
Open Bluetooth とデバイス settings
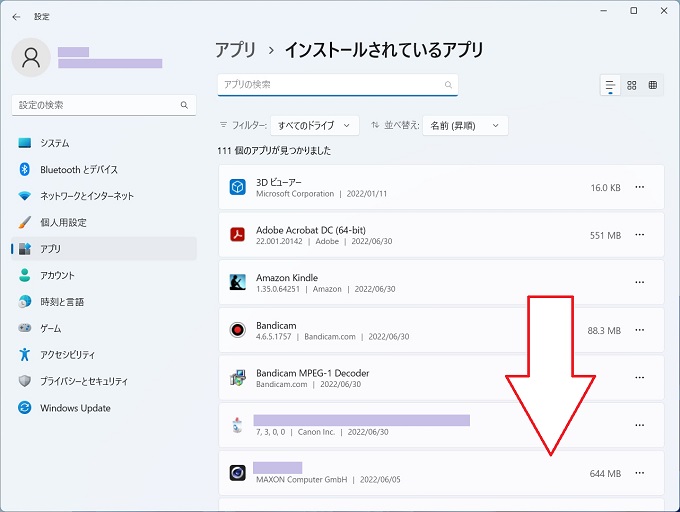coord(104,170)
